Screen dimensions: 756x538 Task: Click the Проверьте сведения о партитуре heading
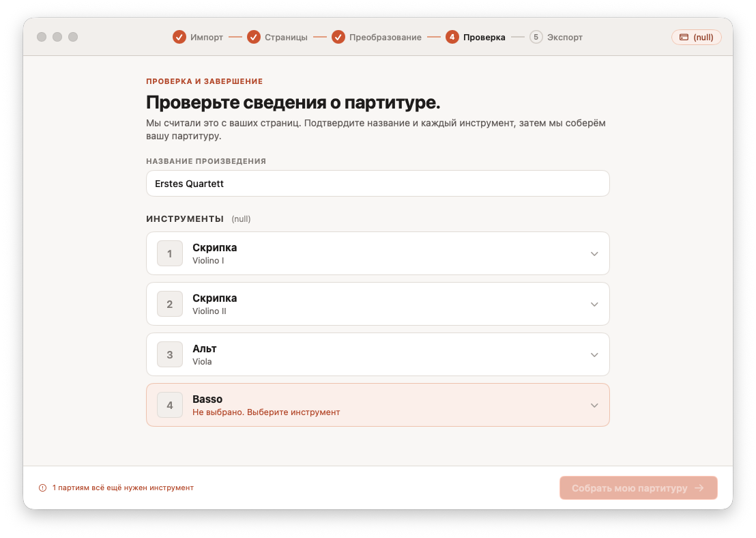coord(293,102)
